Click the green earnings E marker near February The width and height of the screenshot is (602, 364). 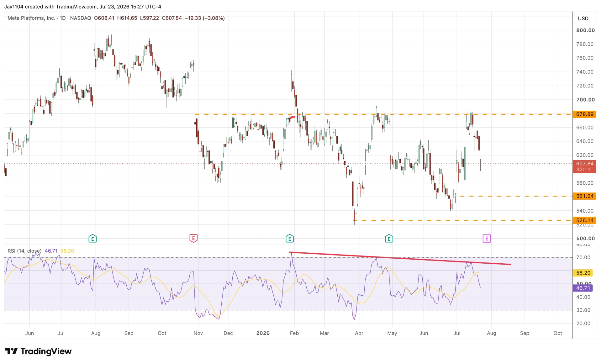(x=290, y=239)
